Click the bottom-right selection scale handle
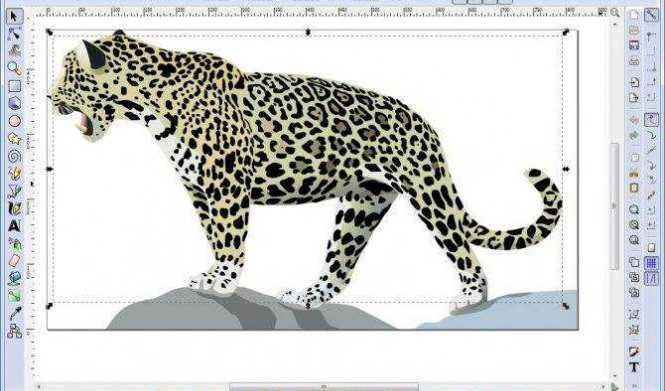The image size is (665, 391). pos(565,306)
